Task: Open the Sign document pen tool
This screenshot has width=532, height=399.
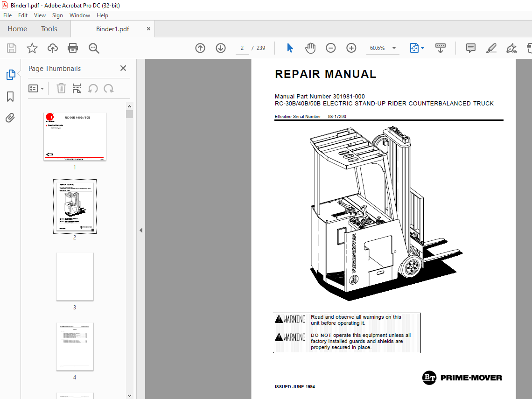Action: coord(511,48)
